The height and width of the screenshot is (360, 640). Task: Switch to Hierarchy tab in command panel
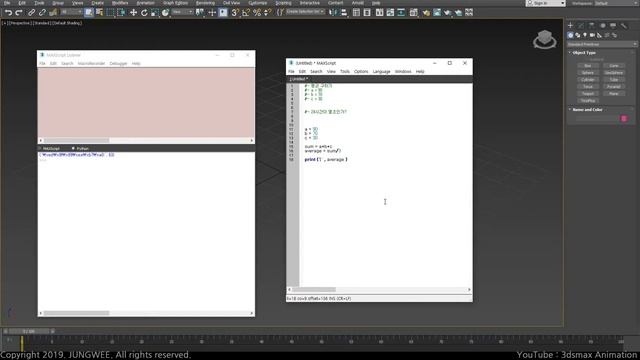pyautogui.click(x=591, y=26)
